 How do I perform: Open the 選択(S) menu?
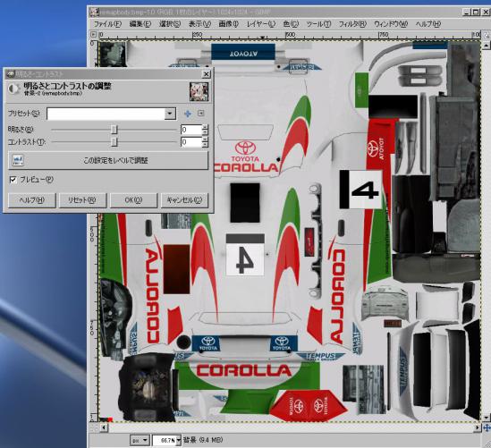[x=170, y=24]
